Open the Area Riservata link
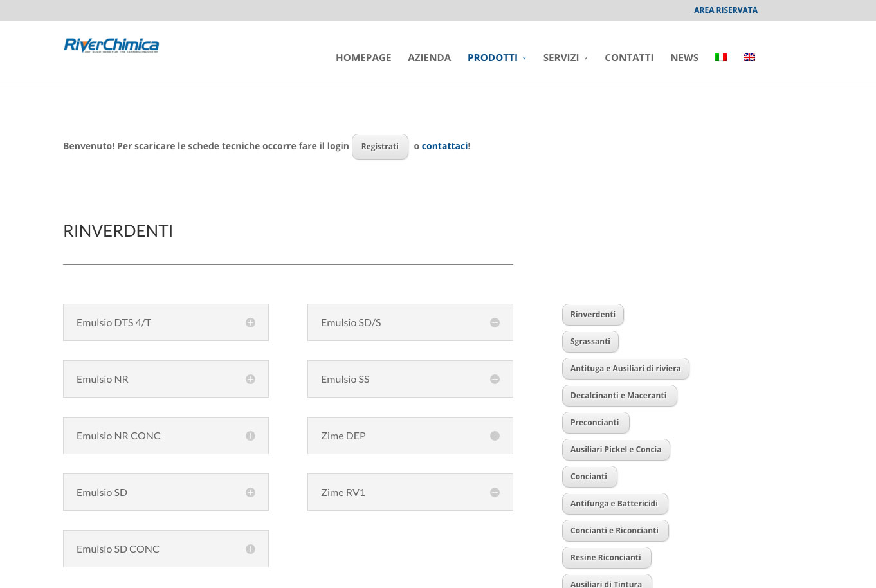The width and height of the screenshot is (876, 588). coord(725,10)
